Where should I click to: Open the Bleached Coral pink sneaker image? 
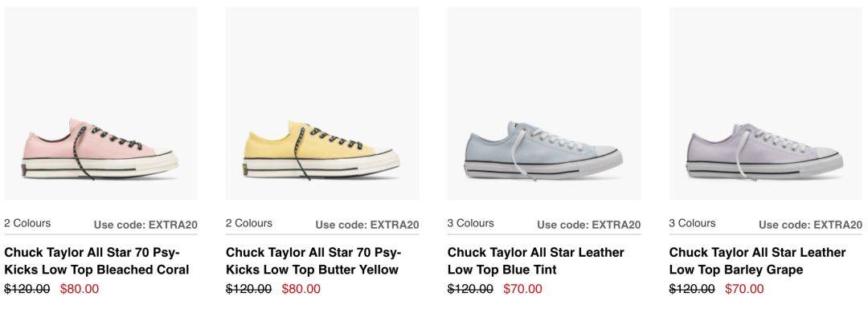point(100,104)
